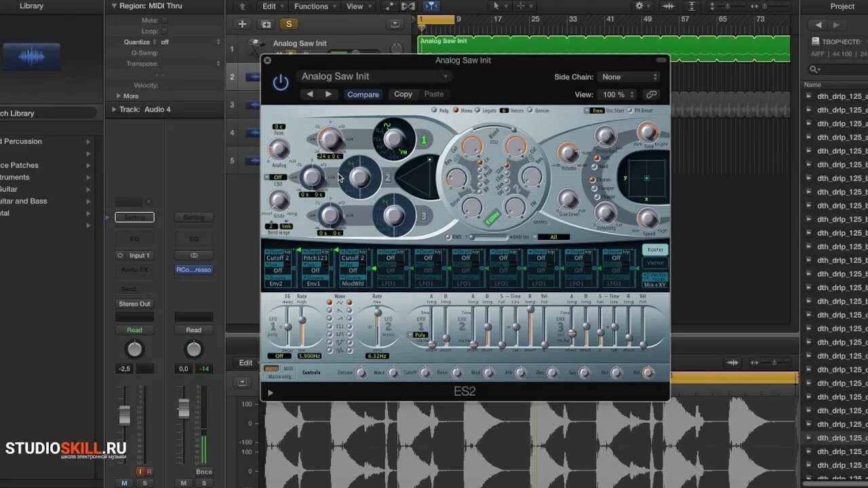Click the RND intensity slider
The width and height of the screenshot is (868, 488).
tap(490, 237)
